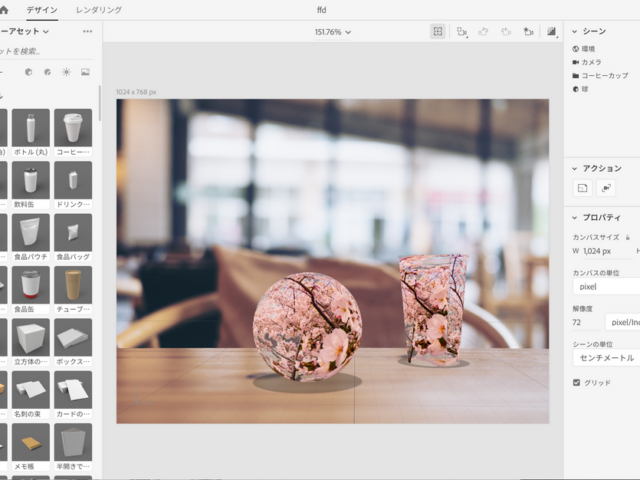Click the 飲料缶 model thumbnail

(x=30, y=182)
